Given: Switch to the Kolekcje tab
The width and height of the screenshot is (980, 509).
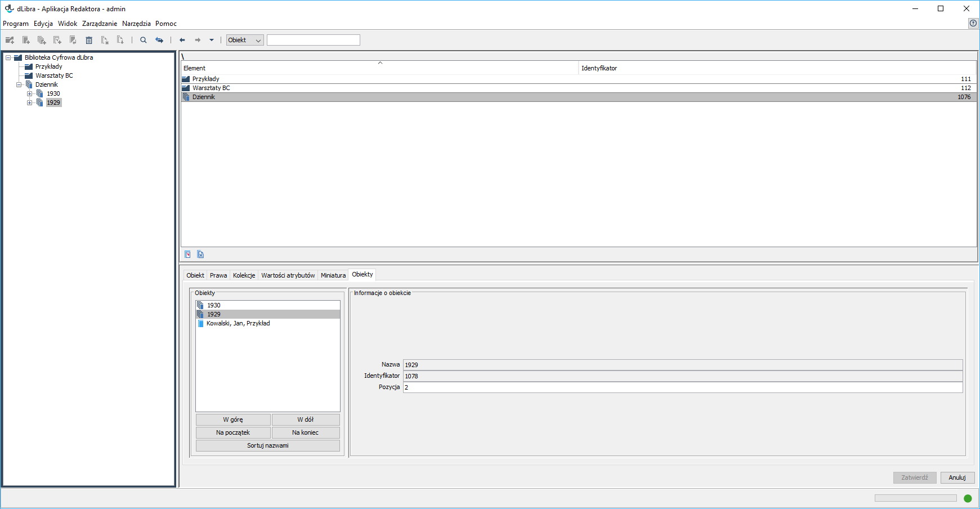Looking at the screenshot, I should point(244,275).
